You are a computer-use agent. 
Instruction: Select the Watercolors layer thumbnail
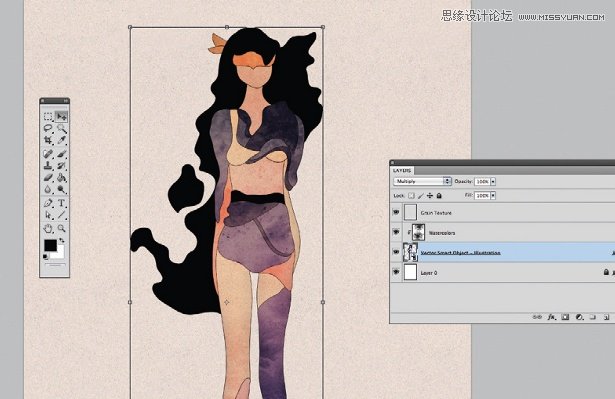418,232
